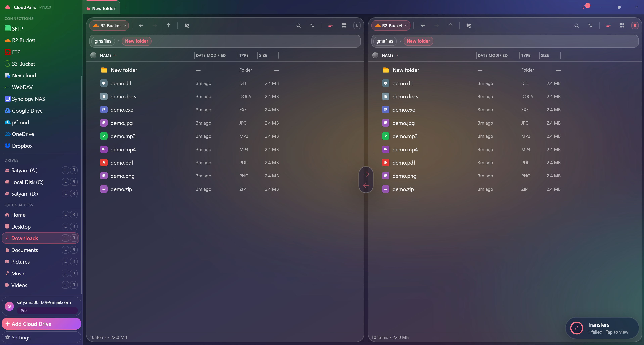Click the transfer-left arrow between the panes

(x=366, y=185)
